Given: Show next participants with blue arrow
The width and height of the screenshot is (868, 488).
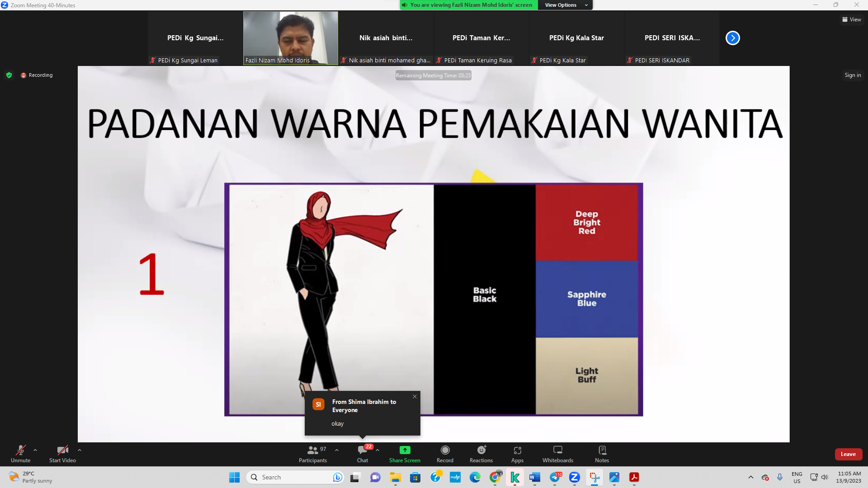Looking at the screenshot, I should click(x=732, y=38).
